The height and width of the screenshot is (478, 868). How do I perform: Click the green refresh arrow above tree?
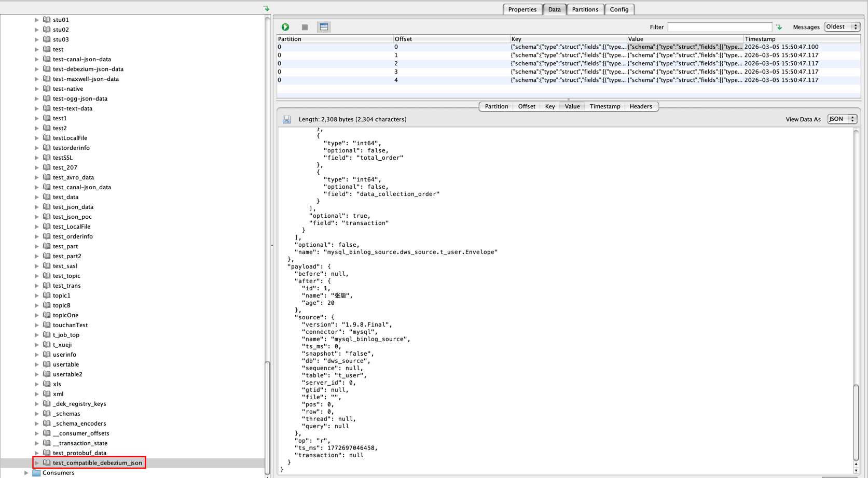(x=266, y=8)
